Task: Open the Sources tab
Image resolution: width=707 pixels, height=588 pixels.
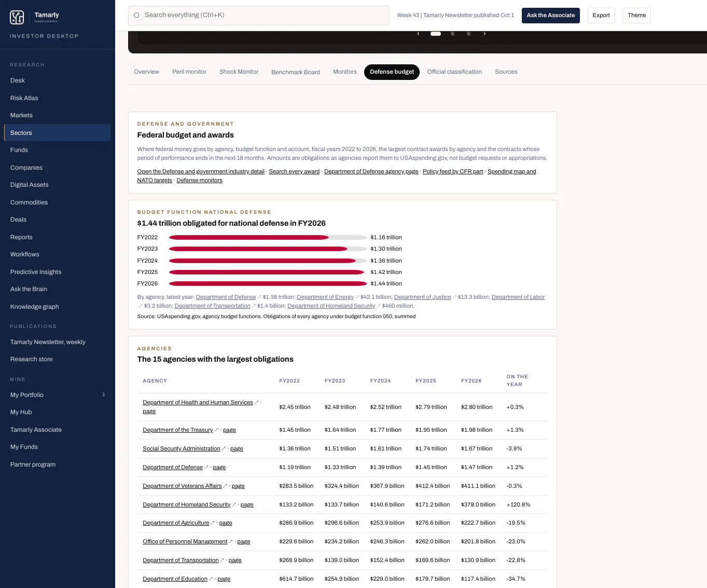Action: click(x=506, y=72)
